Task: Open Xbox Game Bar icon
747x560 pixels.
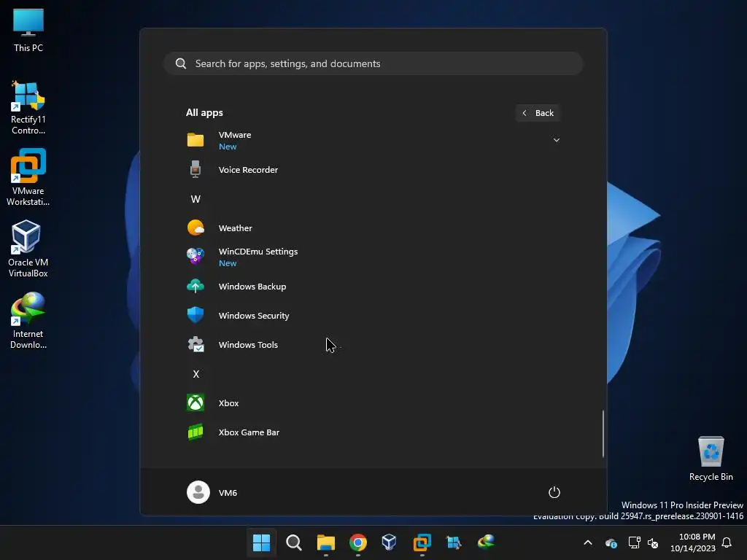Action: point(196,432)
